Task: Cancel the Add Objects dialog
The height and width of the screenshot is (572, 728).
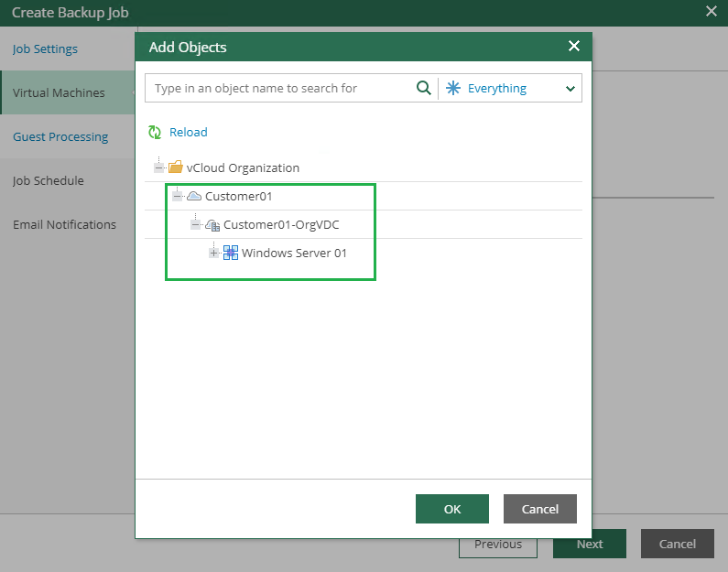Action: (539, 509)
